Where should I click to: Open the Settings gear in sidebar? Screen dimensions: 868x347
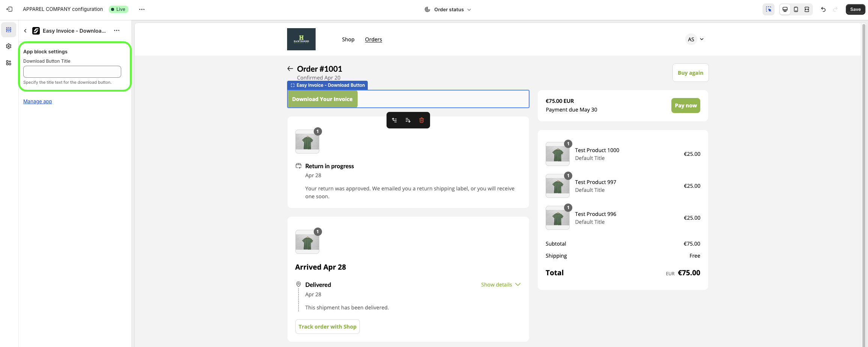[x=9, y=46]
